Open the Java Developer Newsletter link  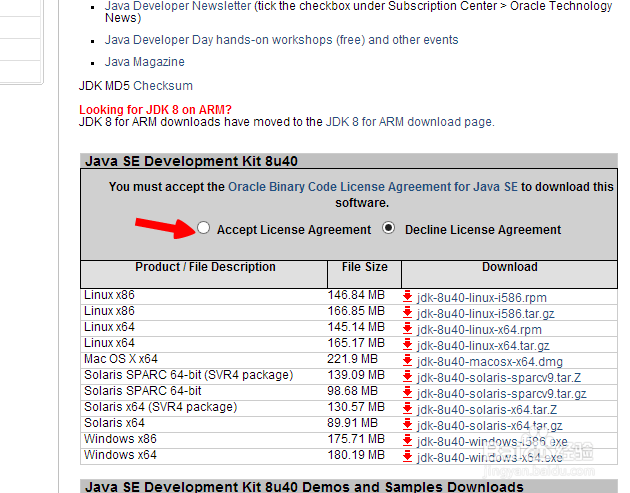pyautogui.click(x=178, y=6)
